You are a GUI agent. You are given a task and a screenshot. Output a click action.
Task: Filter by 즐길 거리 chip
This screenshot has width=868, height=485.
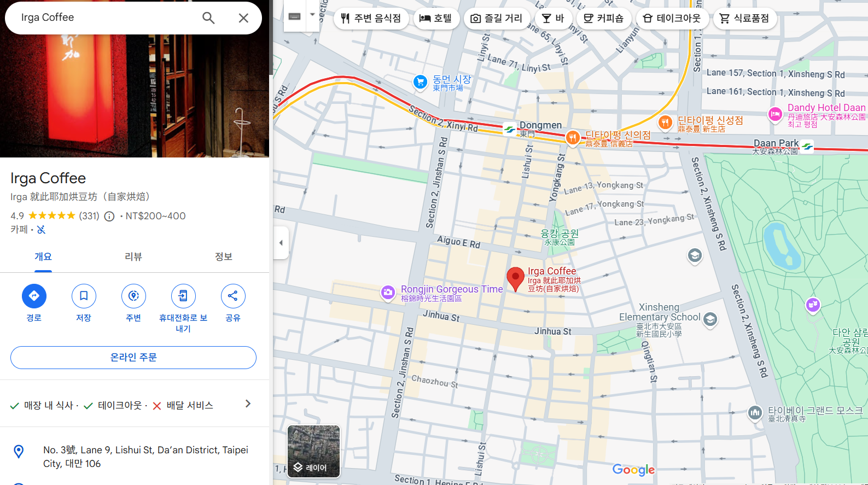click(x=497, y=19)
